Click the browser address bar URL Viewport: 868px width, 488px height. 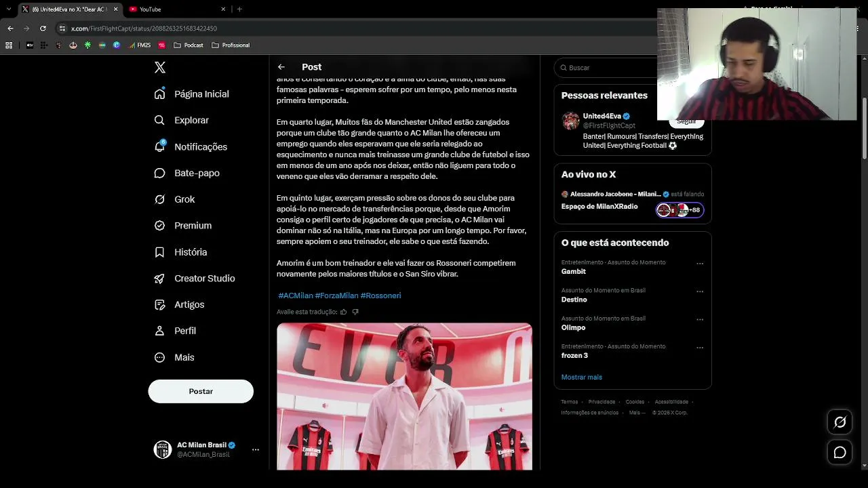pos(144,28)
